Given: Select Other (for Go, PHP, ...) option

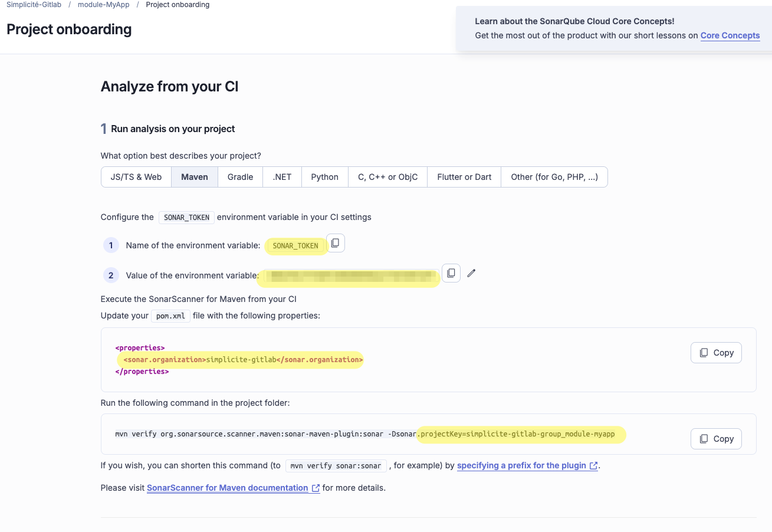Looking at the screenshot, I should click(554, 177).
